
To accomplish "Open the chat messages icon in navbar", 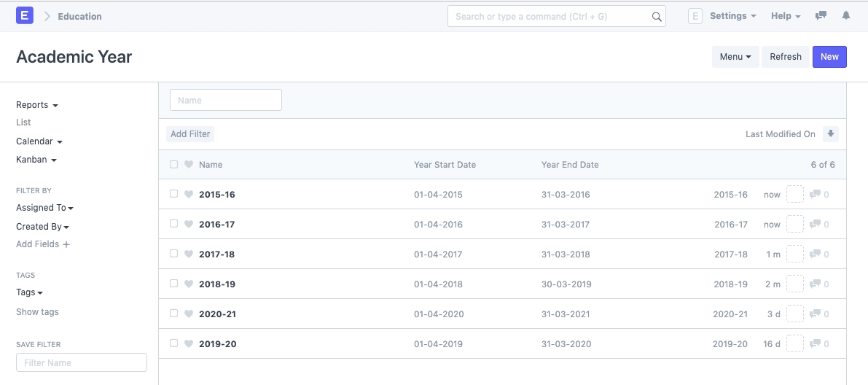I will [821, 16].
